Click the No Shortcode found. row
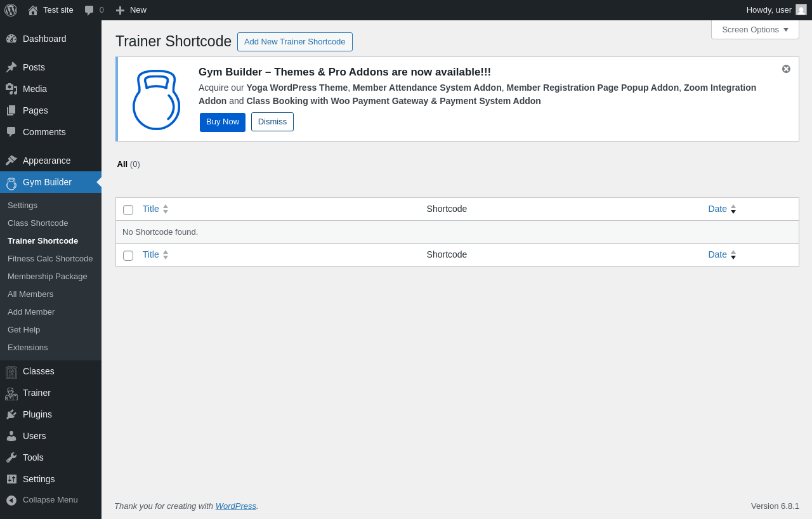Screen dimensions: 812x519 [x=457, y=232]
